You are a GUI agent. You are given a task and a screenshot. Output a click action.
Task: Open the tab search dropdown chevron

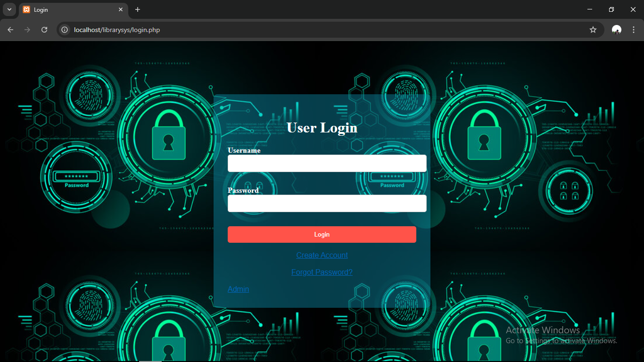(9, 9)
